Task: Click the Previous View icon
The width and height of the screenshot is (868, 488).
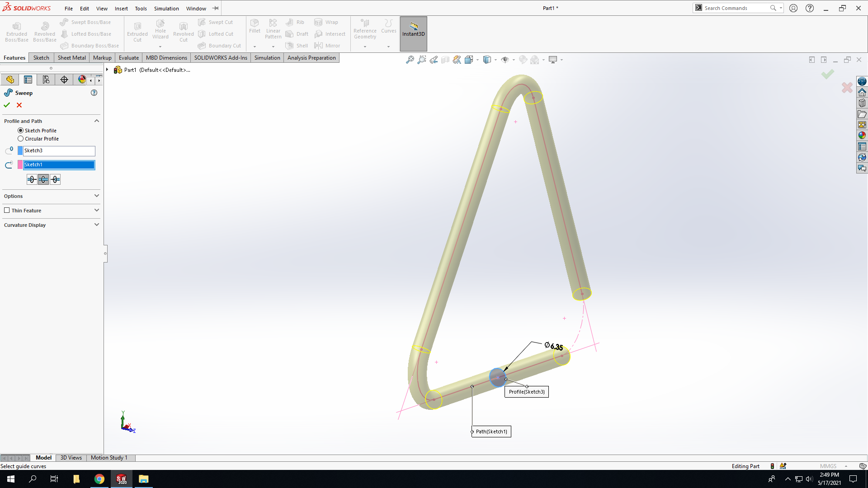Action: (x=434, y=60)
